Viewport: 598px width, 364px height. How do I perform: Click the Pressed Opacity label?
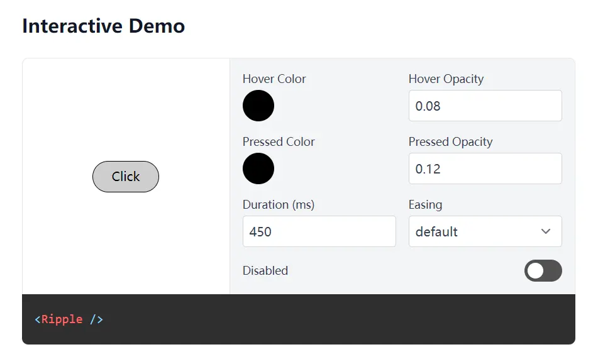click(450, 141)
